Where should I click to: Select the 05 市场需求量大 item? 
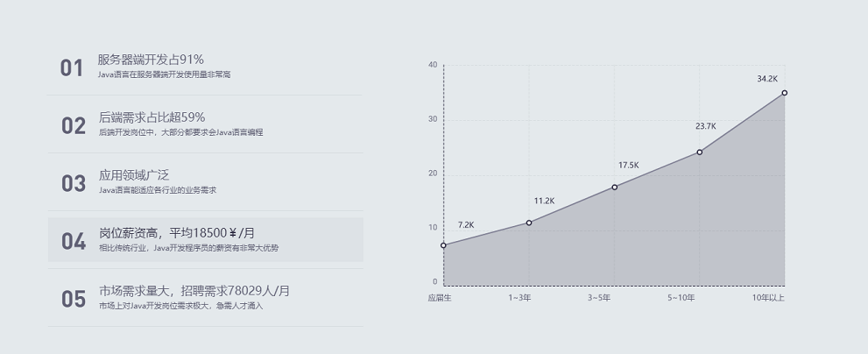click(205, 298)
